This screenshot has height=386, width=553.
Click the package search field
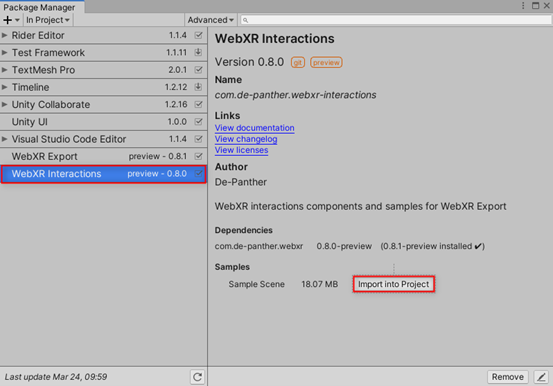[396, 20]
